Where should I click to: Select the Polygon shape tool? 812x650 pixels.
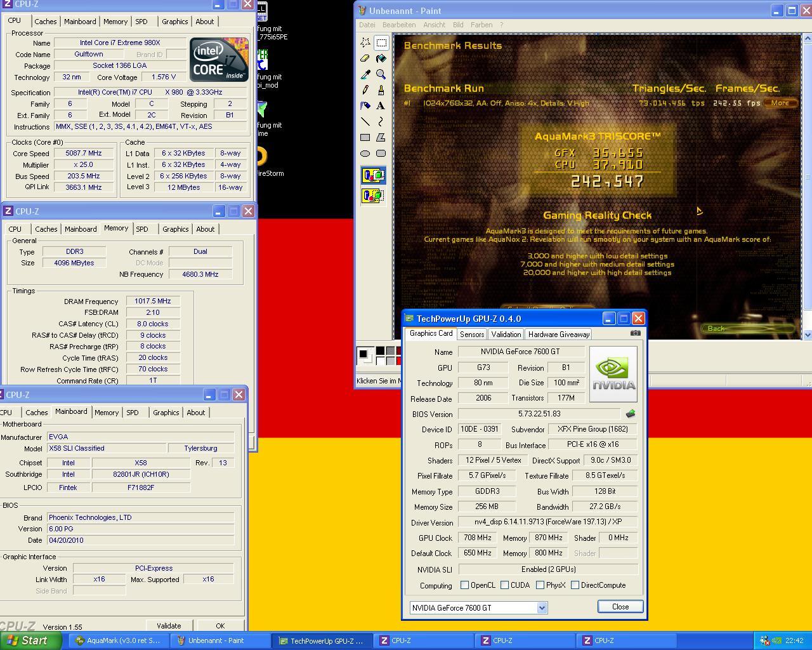point(381,137)
